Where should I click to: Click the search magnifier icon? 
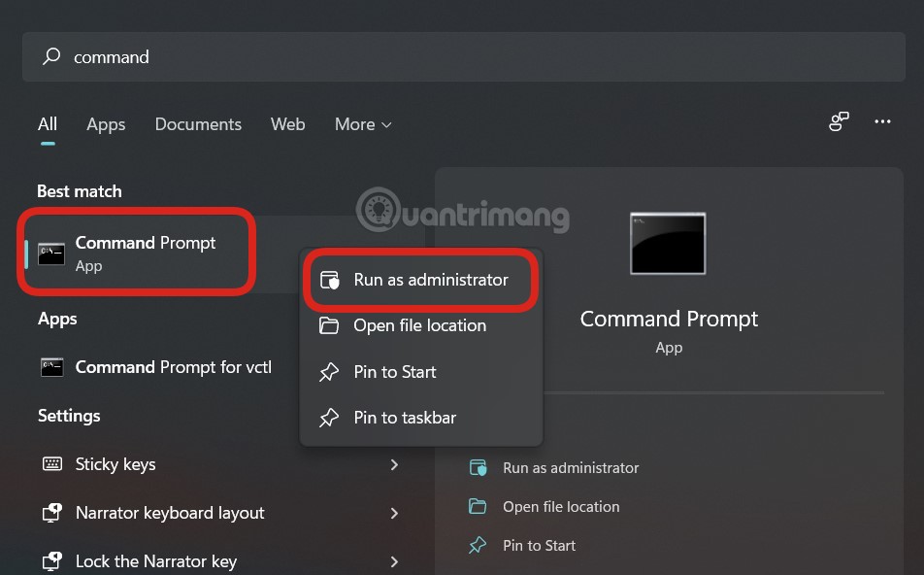tap(51, 56)
